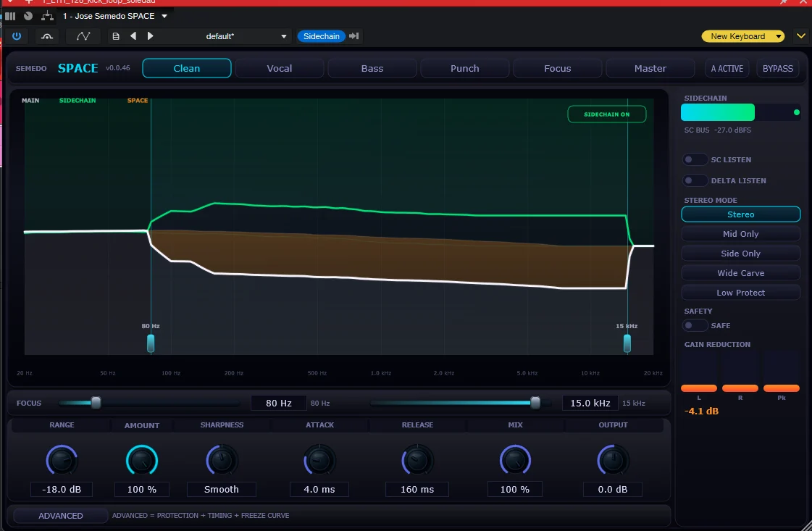The image size is (812, 531).
Task: Toggle the SIDECHAIN ON button
Action: point(607,114)
